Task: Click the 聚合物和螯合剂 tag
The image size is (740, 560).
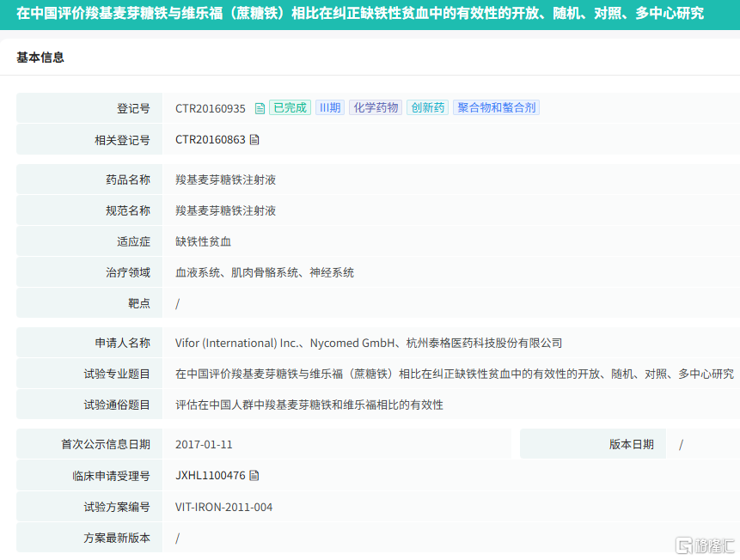Action: 497,107
